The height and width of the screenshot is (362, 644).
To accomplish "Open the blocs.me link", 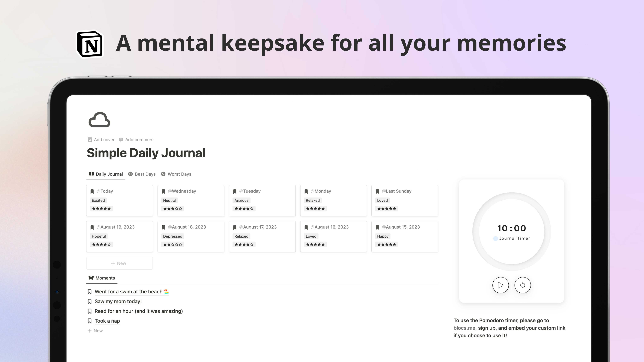I will pyautogui.click(x=464, y=328).
